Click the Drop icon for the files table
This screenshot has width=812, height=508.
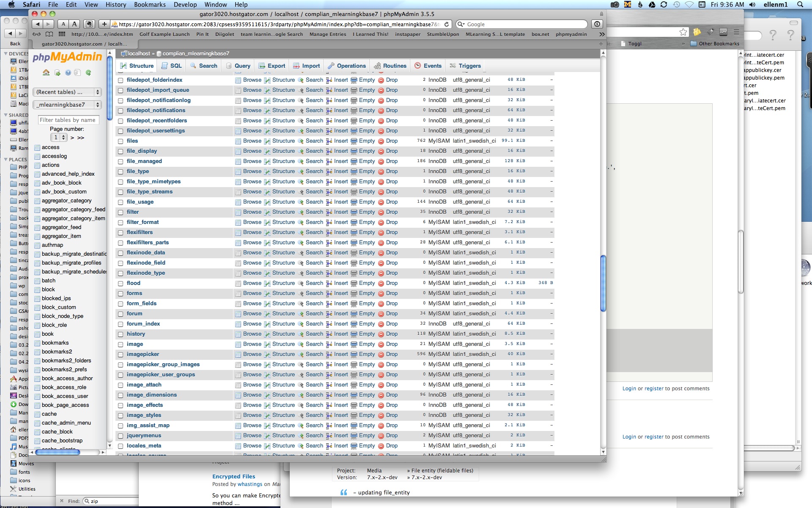point(381,141)
